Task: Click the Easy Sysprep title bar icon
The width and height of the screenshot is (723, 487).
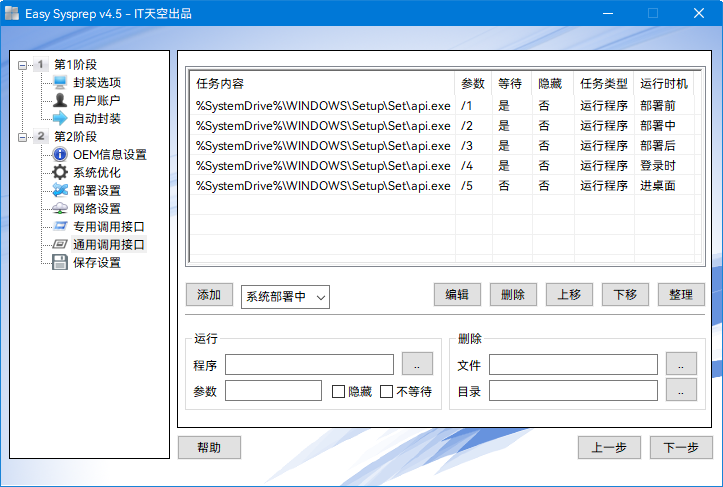Action: point(12,13)
